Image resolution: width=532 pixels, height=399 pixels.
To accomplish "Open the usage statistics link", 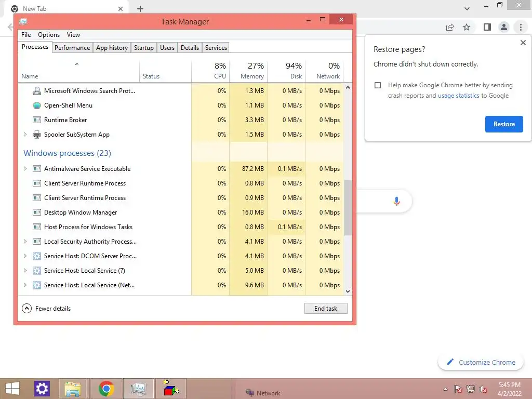I will click(x=458, y=96).
